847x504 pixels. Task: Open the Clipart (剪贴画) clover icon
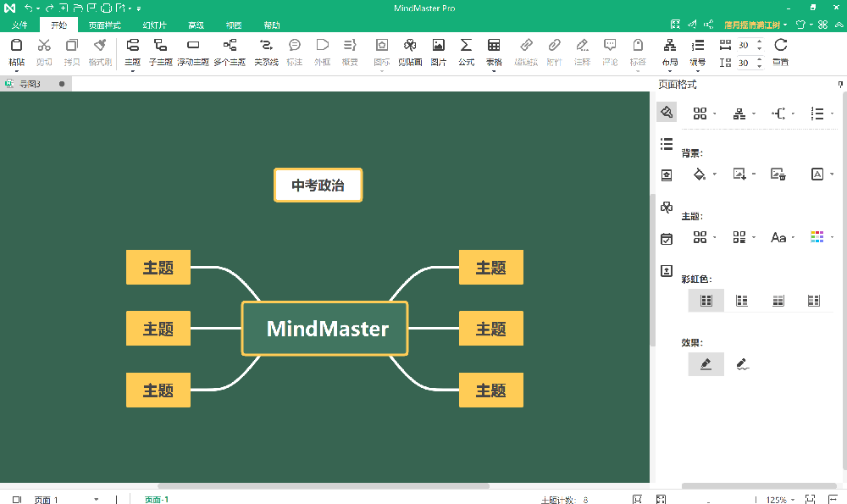pyautogui.click(x=410, y=46)
